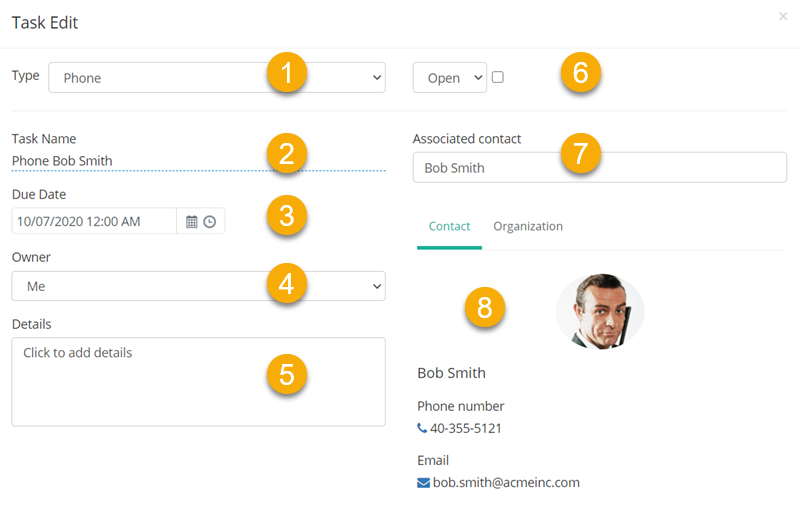
Task: Expand the Owner dropdown showing Me
Action: pyautogui.click(x=198, y=286)
